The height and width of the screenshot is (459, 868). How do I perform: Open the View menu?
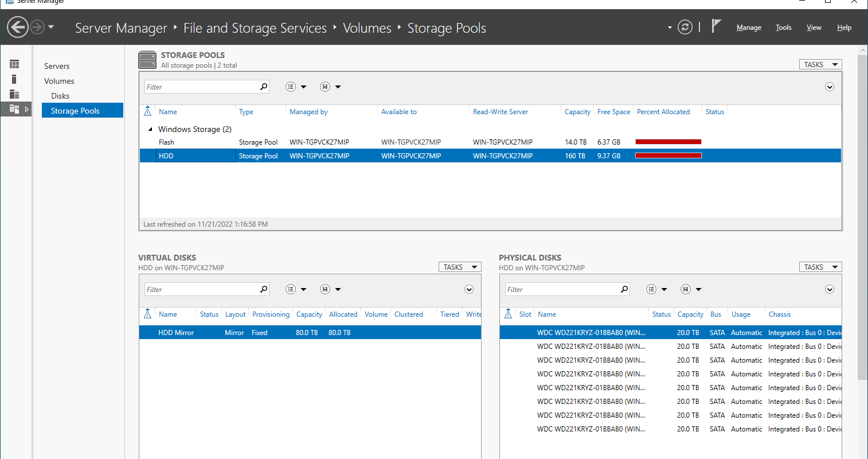814,28
